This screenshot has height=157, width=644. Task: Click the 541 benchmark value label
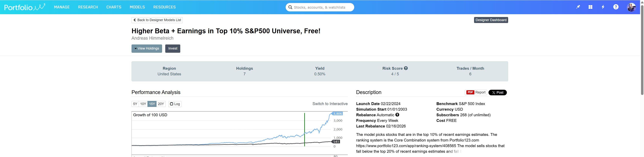[336, 141]
